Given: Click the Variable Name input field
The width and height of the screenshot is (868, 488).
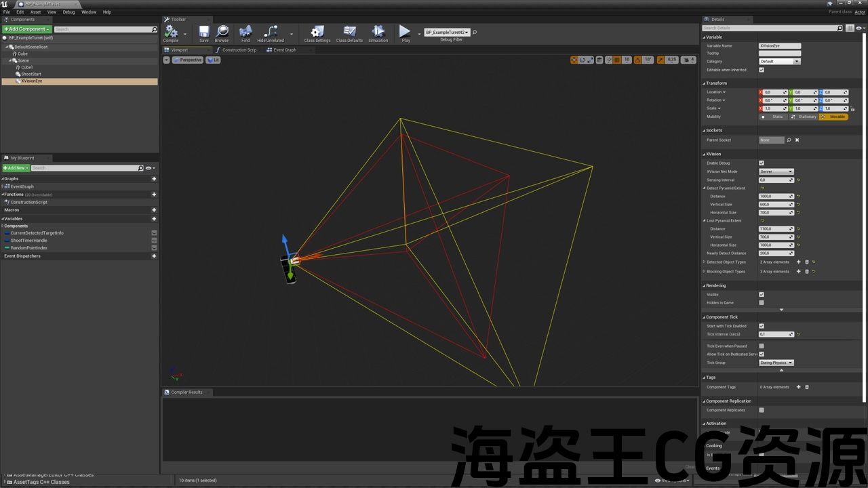Looking at the screenshot, I should [x=780, y=46].
